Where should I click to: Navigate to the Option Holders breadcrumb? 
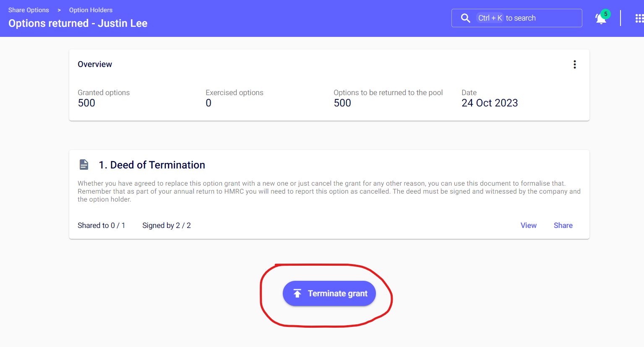91,10
